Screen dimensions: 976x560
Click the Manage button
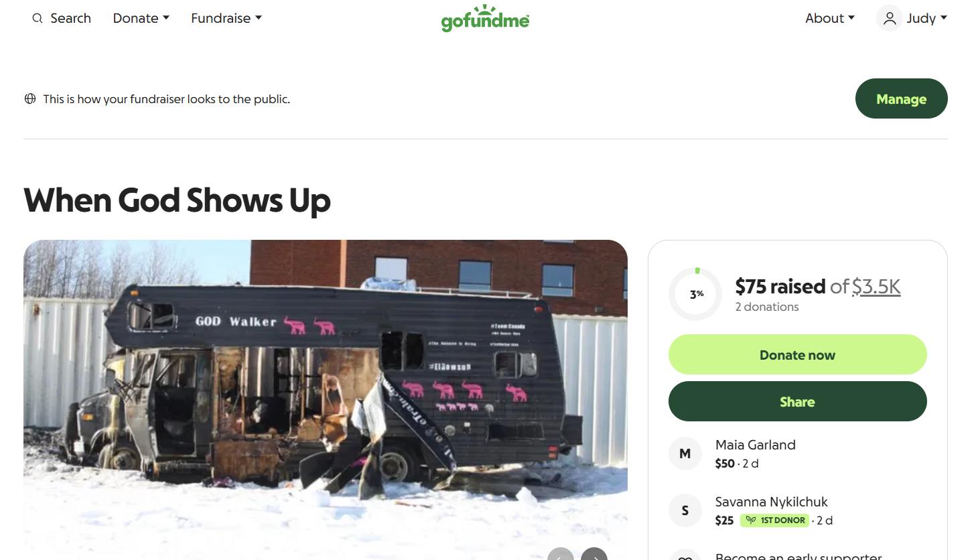click(901, 98)
